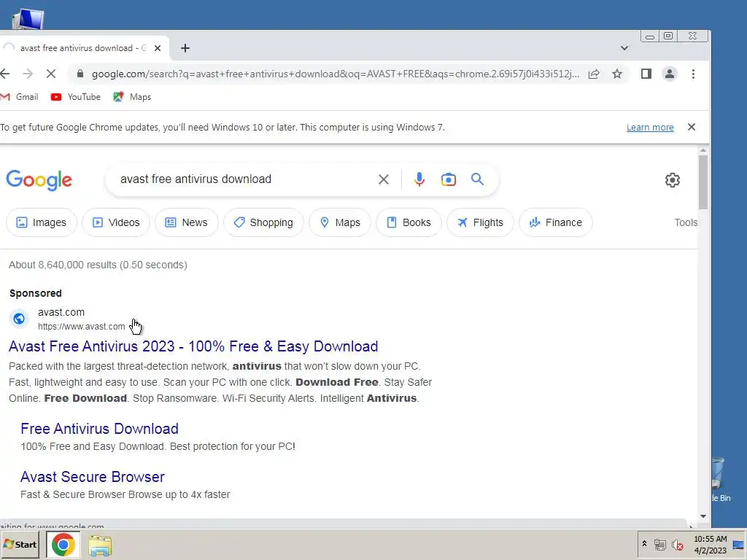
Task: Filter results by Images
Action: coord(42,222)
